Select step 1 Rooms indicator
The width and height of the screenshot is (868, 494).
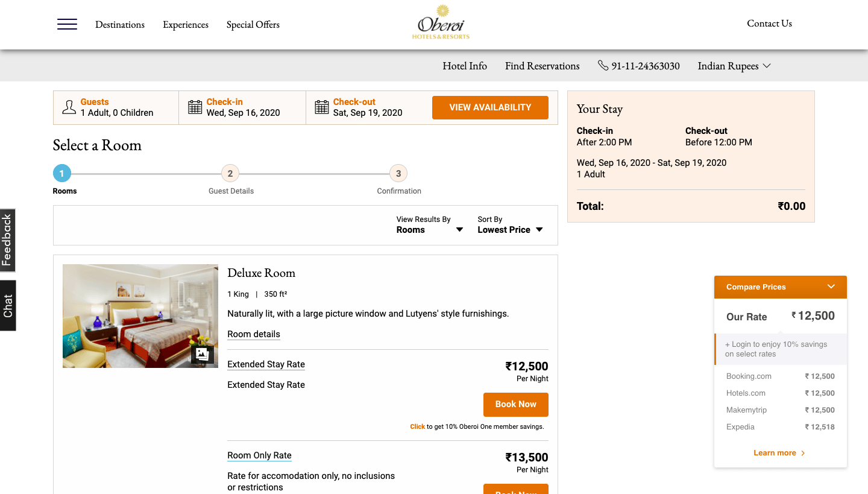(62, 174)
